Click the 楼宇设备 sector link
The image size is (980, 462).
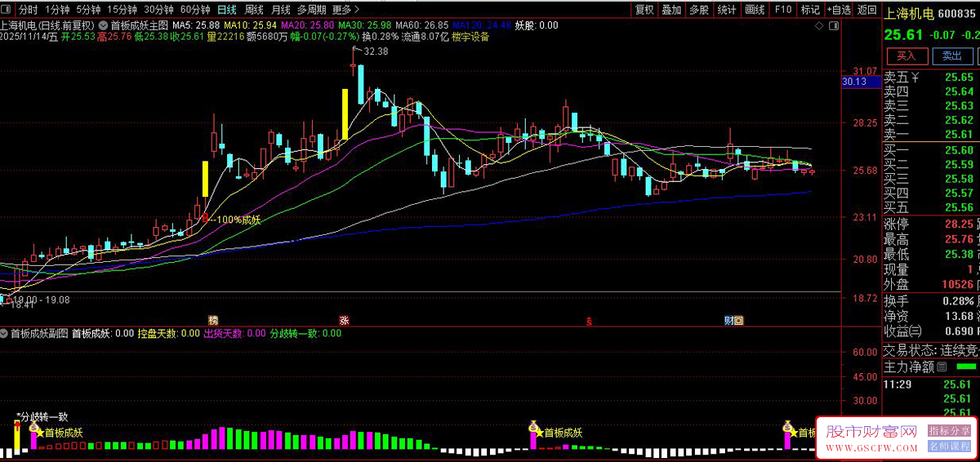[x=470, y=37]
